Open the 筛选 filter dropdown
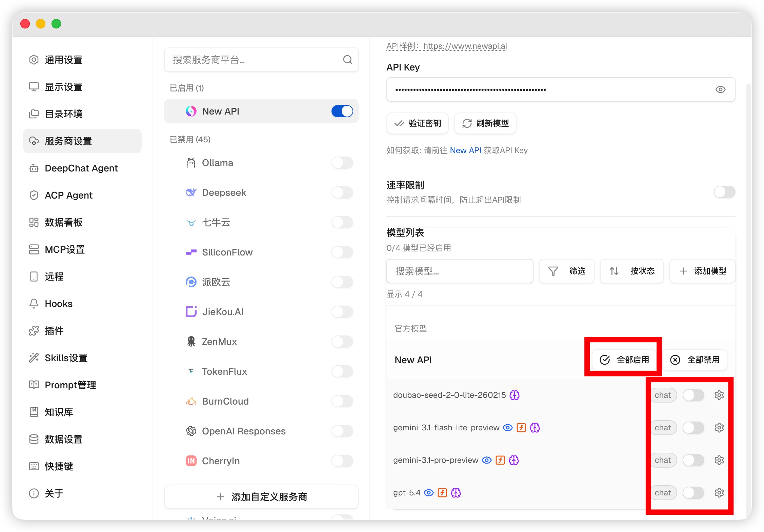 [567, 271]
